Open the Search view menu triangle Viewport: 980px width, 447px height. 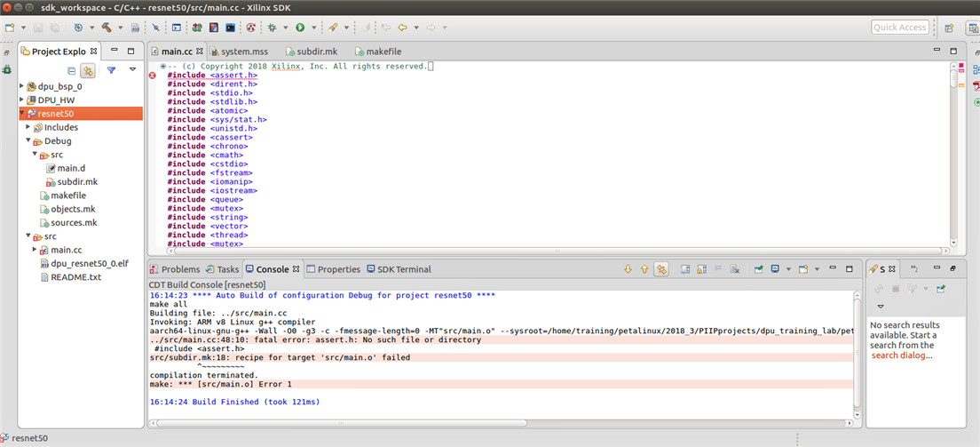pos(881,306)
